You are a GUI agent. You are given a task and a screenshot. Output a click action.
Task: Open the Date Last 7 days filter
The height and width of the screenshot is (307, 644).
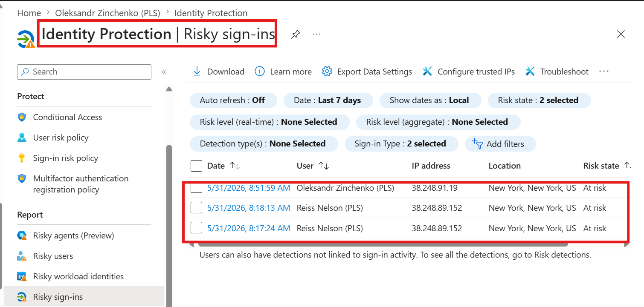coord(328,100)
